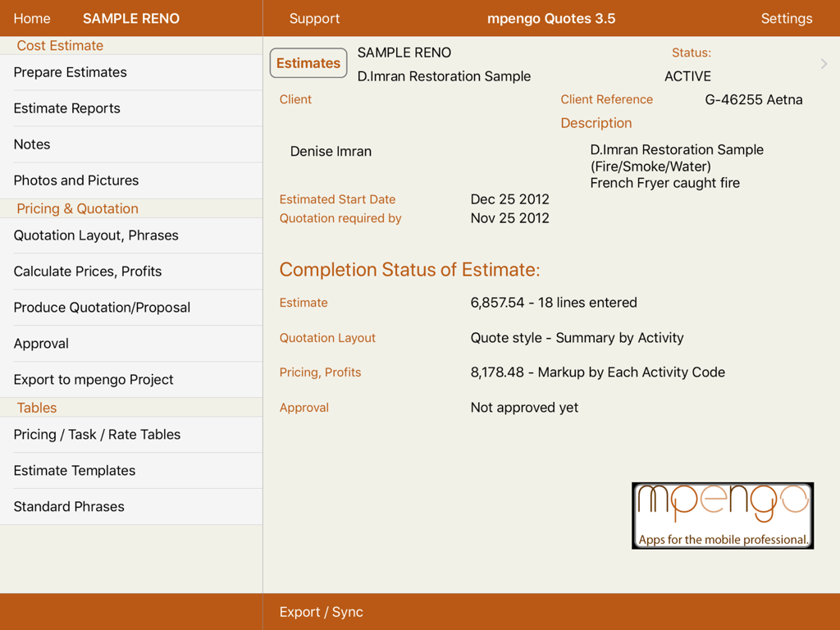This screenshot has width=840, height=630.
Task: Open the Notes section
Action: (31, 144)
